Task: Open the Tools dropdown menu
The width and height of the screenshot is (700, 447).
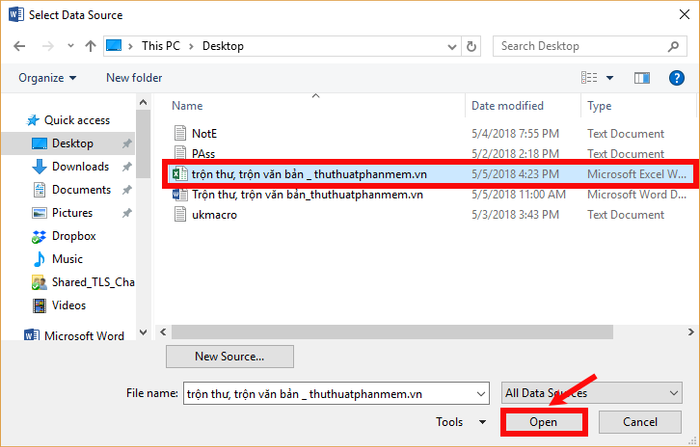Action: click(x=461, y=422)
